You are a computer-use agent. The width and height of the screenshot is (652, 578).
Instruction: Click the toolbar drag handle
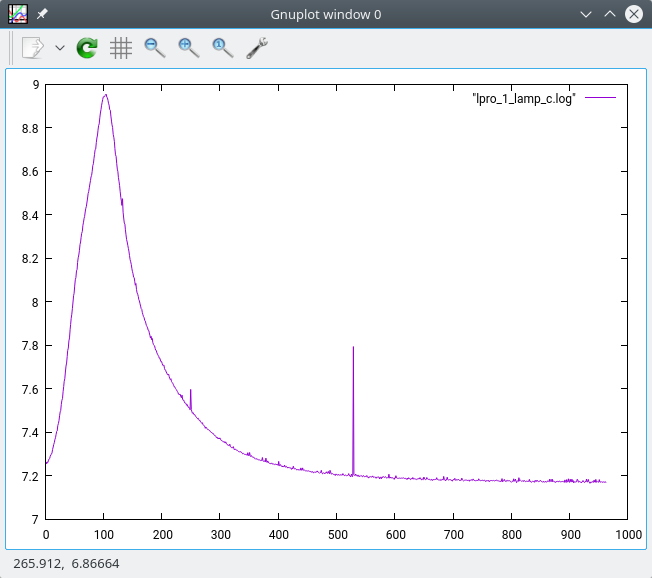point(11,48)
